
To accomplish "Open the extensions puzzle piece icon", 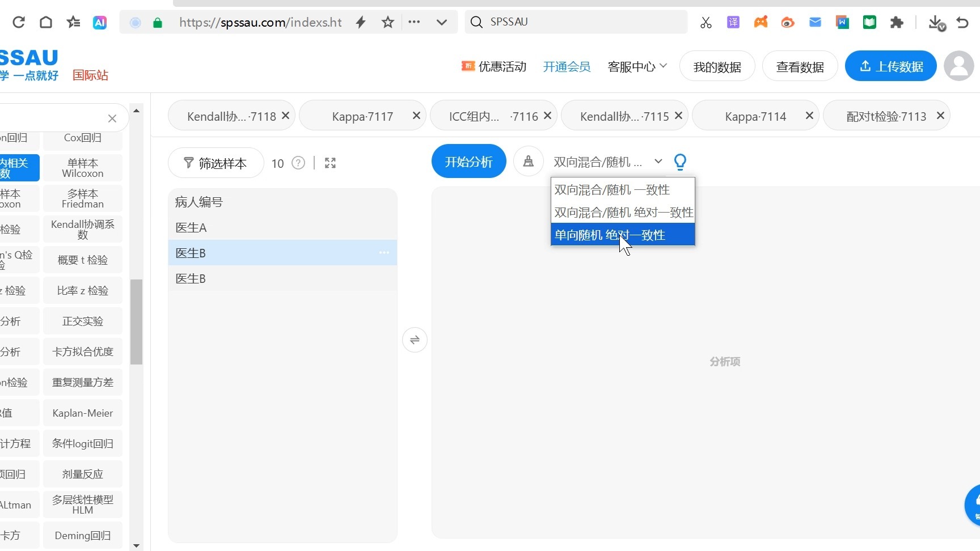I will click(x=897, y=23).
